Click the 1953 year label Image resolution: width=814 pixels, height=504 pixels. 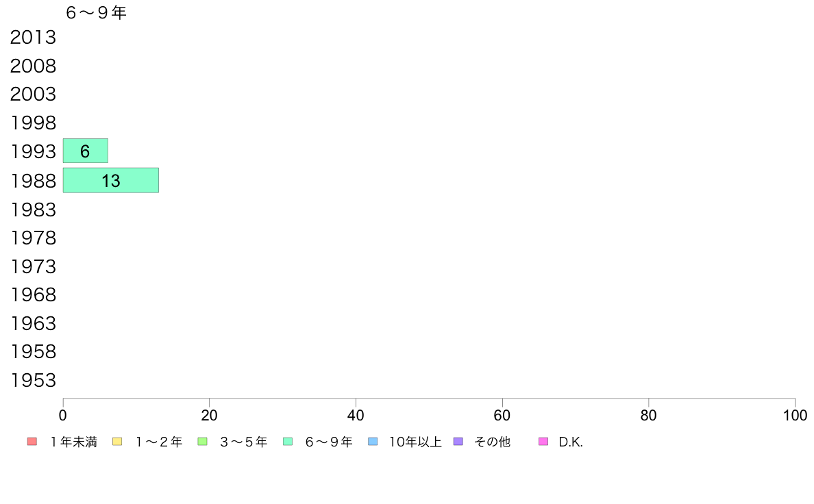(x=33, y=381)
